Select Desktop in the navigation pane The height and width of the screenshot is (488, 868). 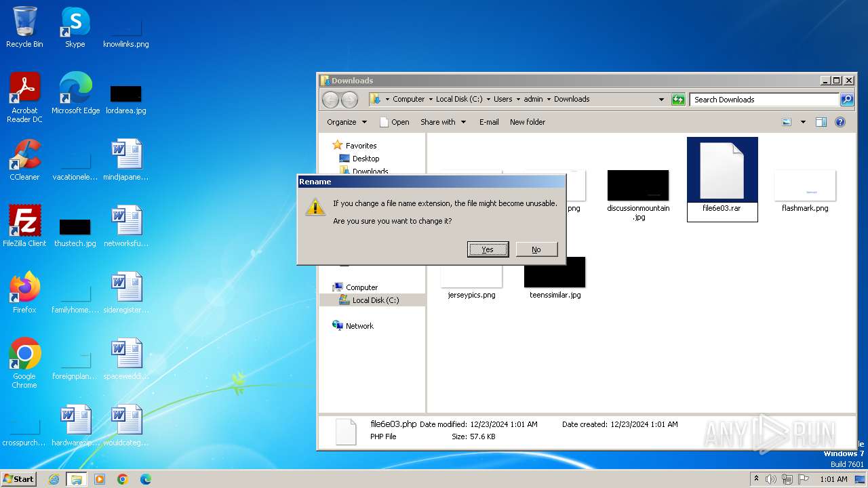(366, 159)
